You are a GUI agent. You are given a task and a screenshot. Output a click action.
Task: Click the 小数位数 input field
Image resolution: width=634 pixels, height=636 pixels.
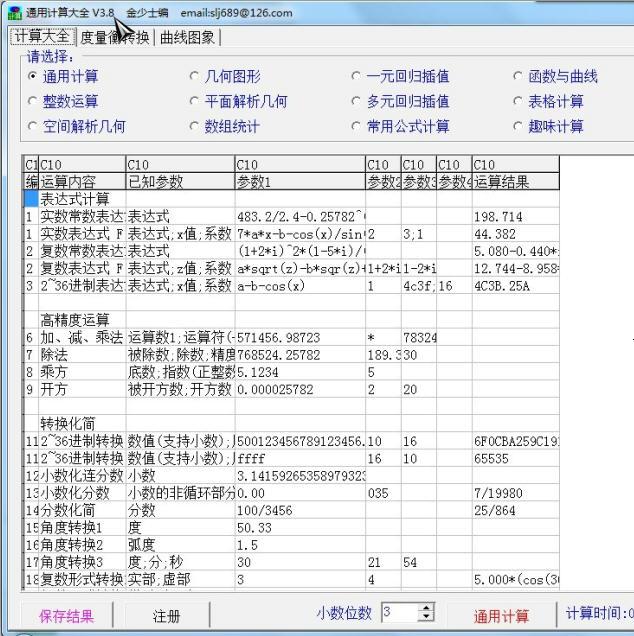[400, 612]
